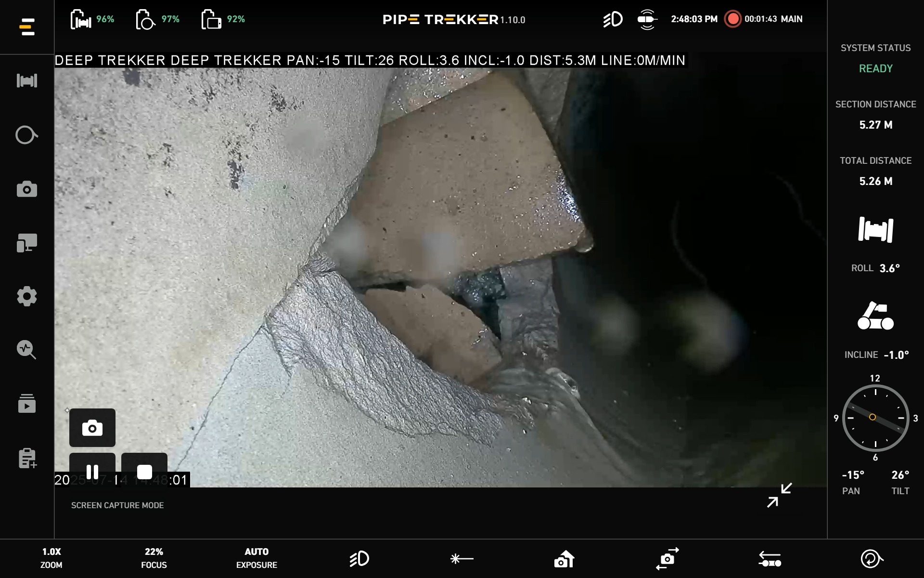This screenshot has width=924, height=578.
Task: Capture a screenshot with the camera button
Action: [x=92, y=428]
